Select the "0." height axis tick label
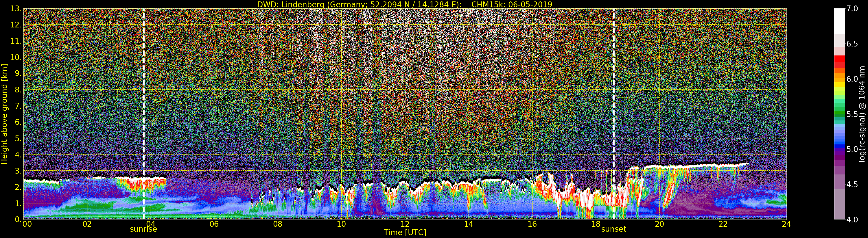Screen dimensions: 868x238 [x=18, y=220]
